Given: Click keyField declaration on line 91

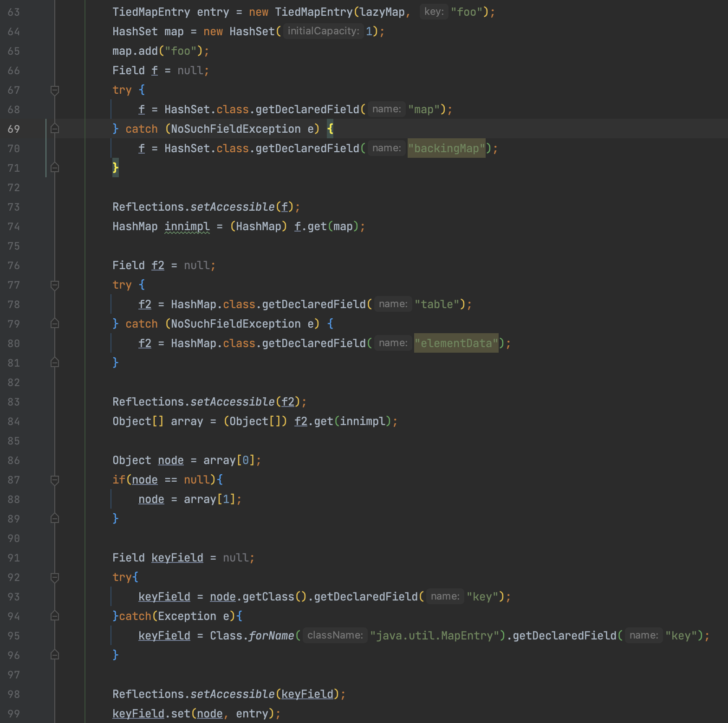Looking at the screenshot, I should [177, 558].
